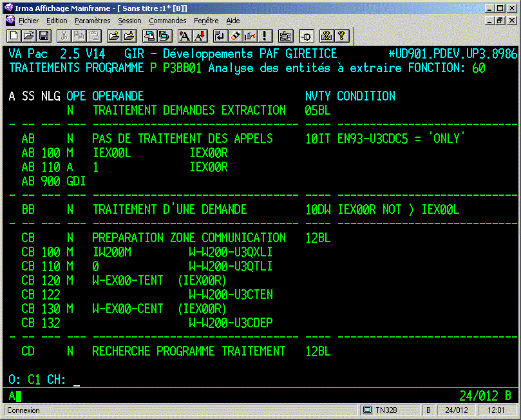This screenshot has width=521, height=420.
Task: Click the text TRAITEMENT DEMANDES EXTRACTION
Action: pyautogui.click(x=189, y=110)
